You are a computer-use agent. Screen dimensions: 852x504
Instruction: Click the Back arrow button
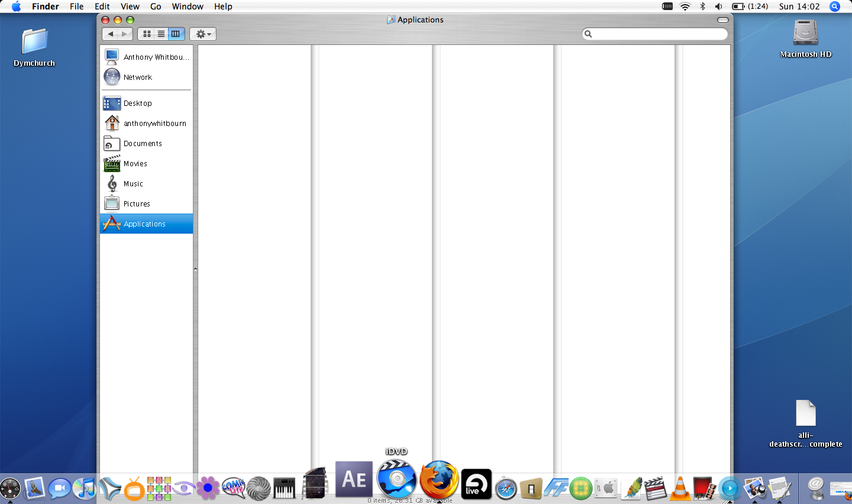(110, 34)
